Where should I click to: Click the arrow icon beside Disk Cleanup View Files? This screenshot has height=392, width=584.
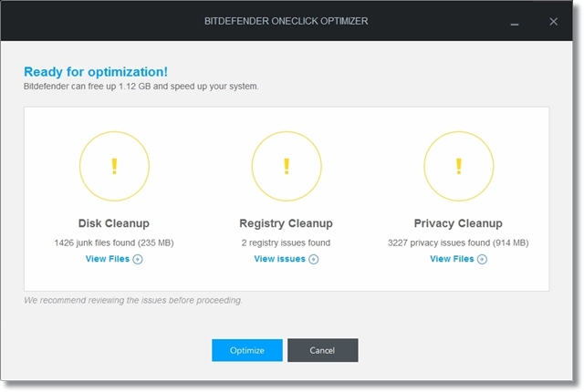[x=138, y=259]
